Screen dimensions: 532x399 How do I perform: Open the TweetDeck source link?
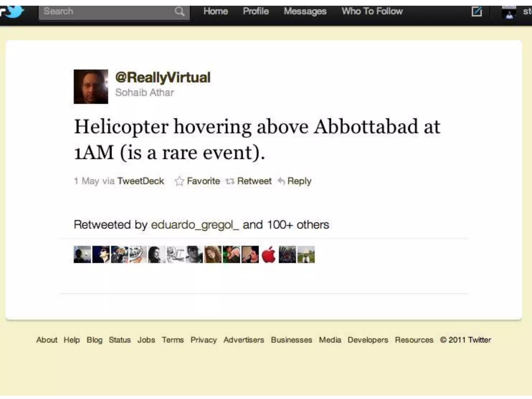coord(141,181)
